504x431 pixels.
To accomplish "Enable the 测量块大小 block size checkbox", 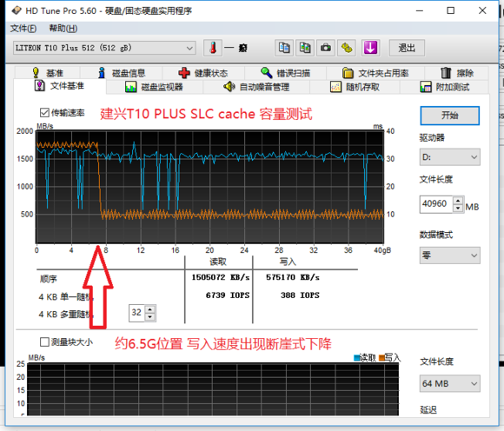I will coord(44,342).
